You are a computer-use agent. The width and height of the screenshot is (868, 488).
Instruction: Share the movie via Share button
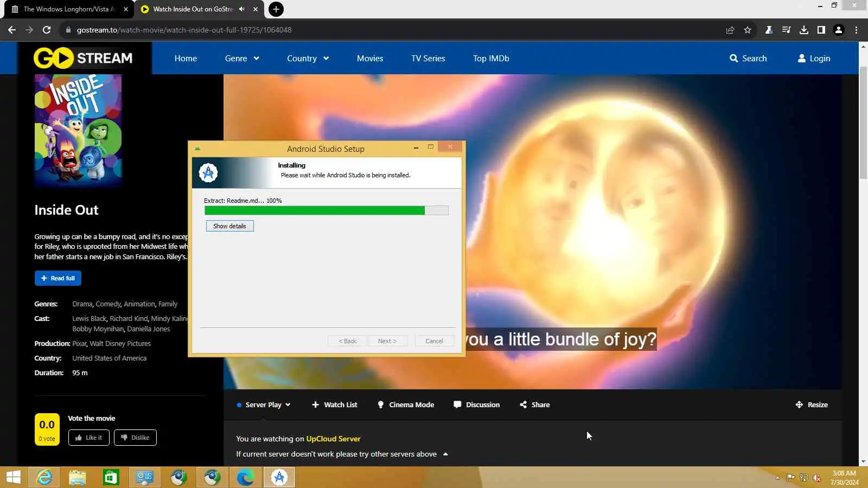pos(535,404)
